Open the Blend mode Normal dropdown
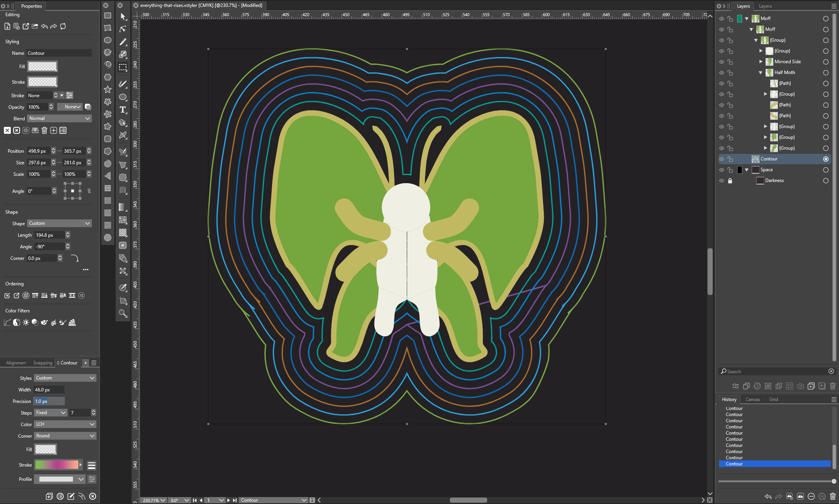The image size is (839, 504). (x=59, y=118)
